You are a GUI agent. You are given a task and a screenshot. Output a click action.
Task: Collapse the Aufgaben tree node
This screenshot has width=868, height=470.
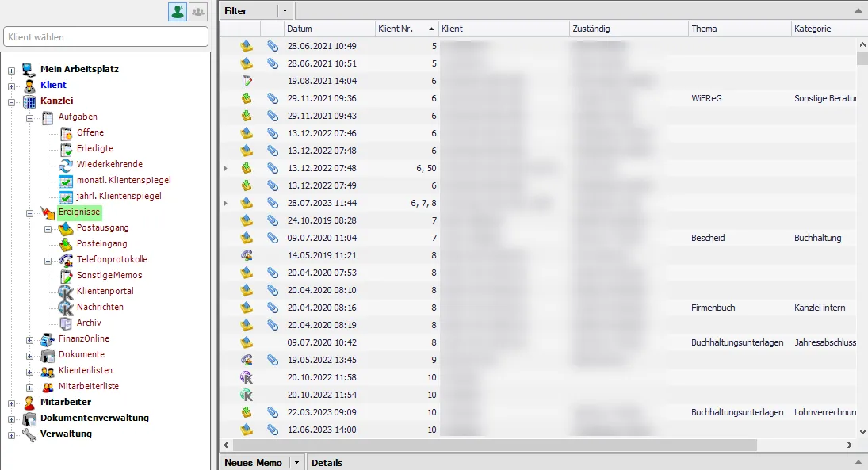pos(30,118)
